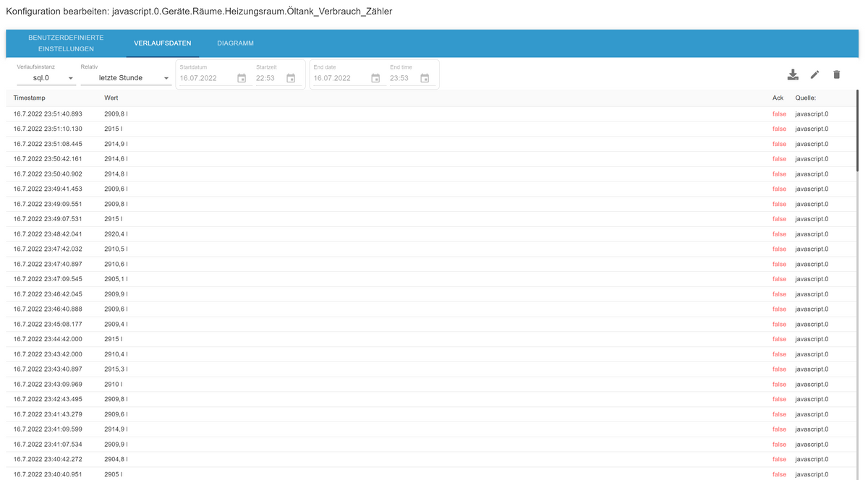Download the history data as file
Screen dimensions: 868x480
click(793, 74)
